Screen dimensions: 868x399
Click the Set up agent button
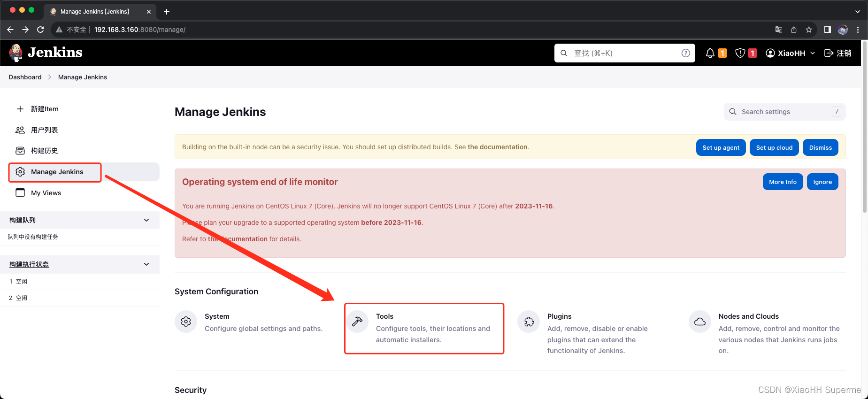coord(721,147)
